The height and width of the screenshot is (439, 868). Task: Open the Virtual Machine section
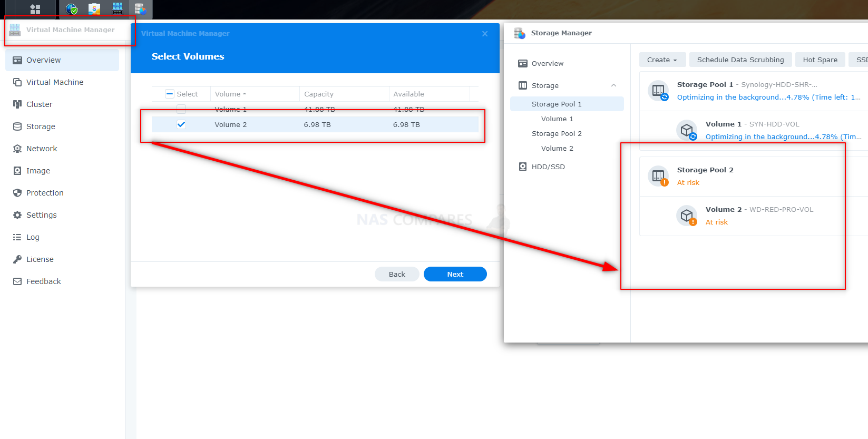point(62,82)
